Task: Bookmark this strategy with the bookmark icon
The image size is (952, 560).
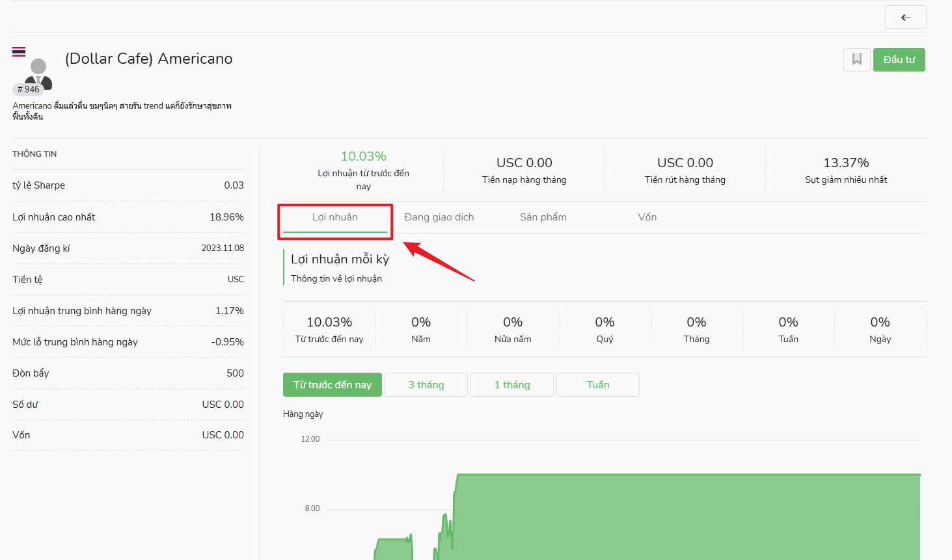Action: [857, 60]
